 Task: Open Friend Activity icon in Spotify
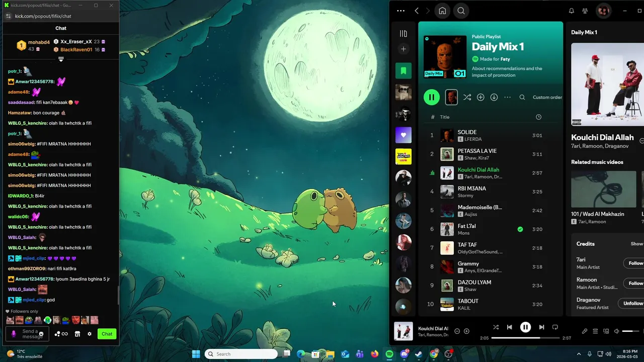point(585,11)
